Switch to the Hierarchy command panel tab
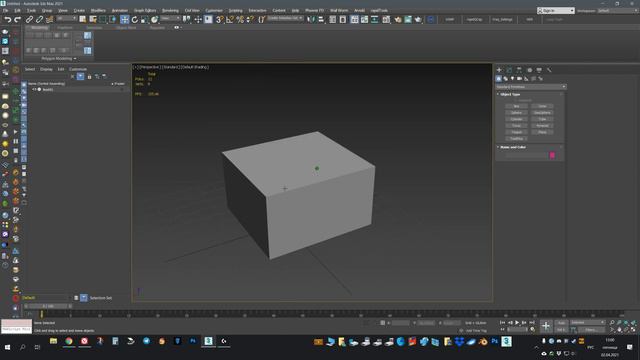Screen dimensions: 640x360 point(519,70)
